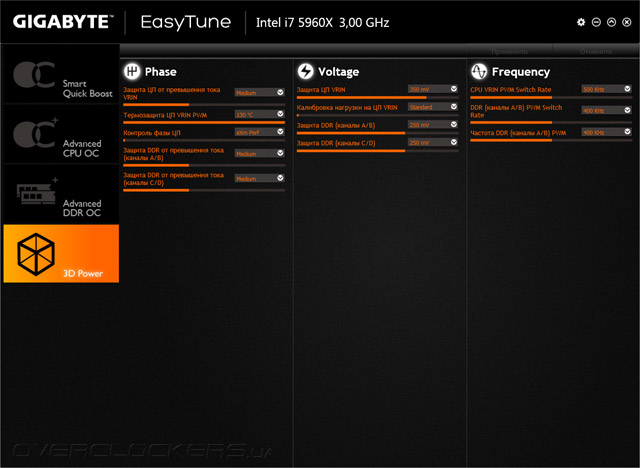Click the Контроль фазы ЦП slider bar
Image resolution: width=640 pixels, height=468 pixels.
(204, 140)
